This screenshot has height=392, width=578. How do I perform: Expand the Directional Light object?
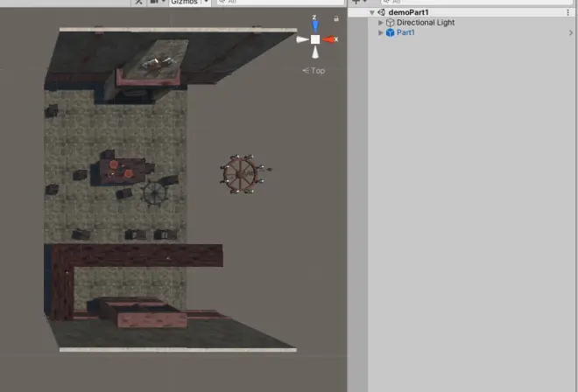click(381, 23)
